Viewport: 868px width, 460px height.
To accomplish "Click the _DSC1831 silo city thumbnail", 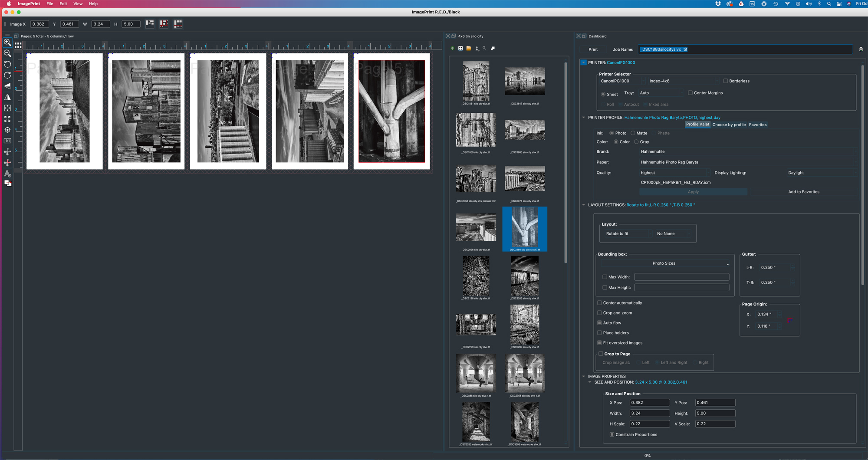I will coord(476,82).
